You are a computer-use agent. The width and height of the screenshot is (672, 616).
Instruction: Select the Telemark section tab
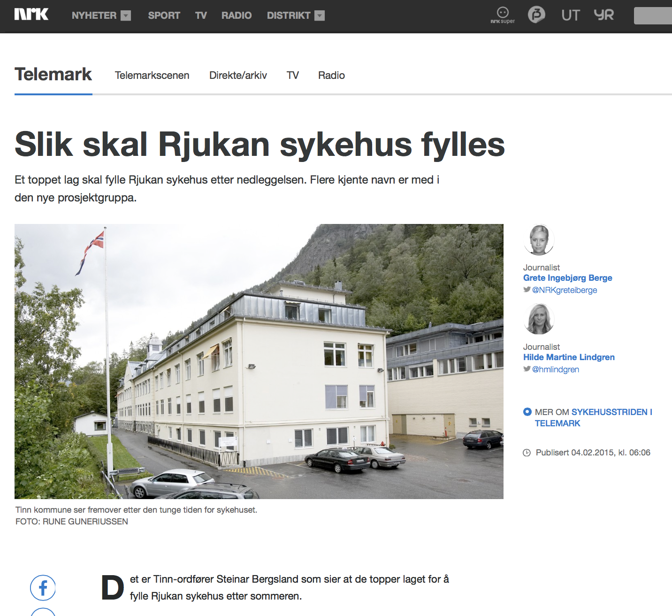53,74
